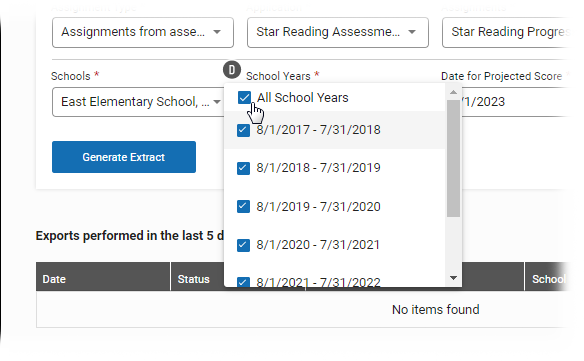The width and height of the screenshot is (584, 361).
Task: Select the All School Years list label
Action: pos(303,98)
